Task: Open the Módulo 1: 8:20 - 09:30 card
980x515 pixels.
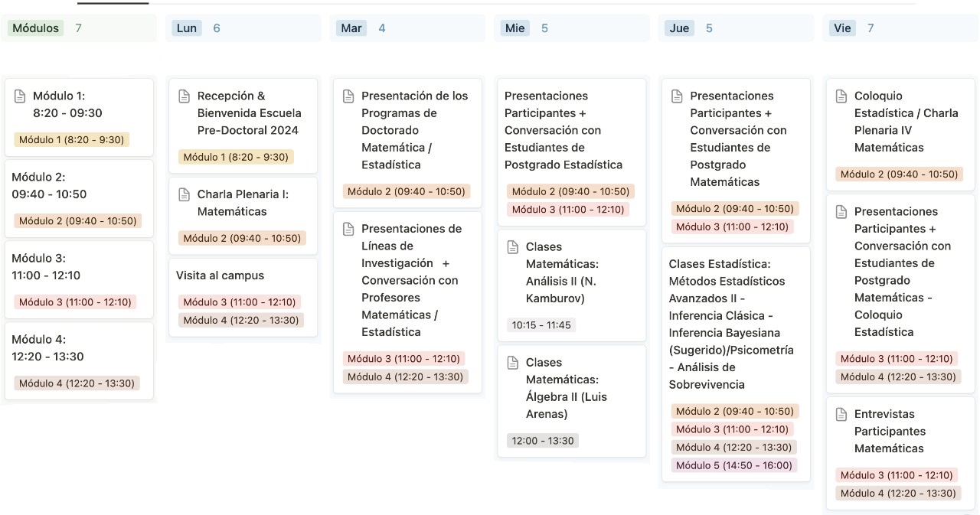Action: coord(79,118)
